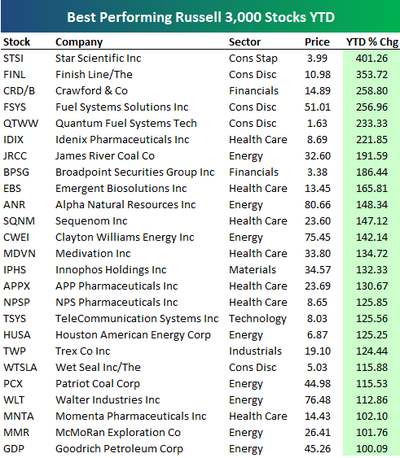Click TeleCommunication Systems Inc company name
The width and height of the screenshot is (400, 458).
point(137,319)
